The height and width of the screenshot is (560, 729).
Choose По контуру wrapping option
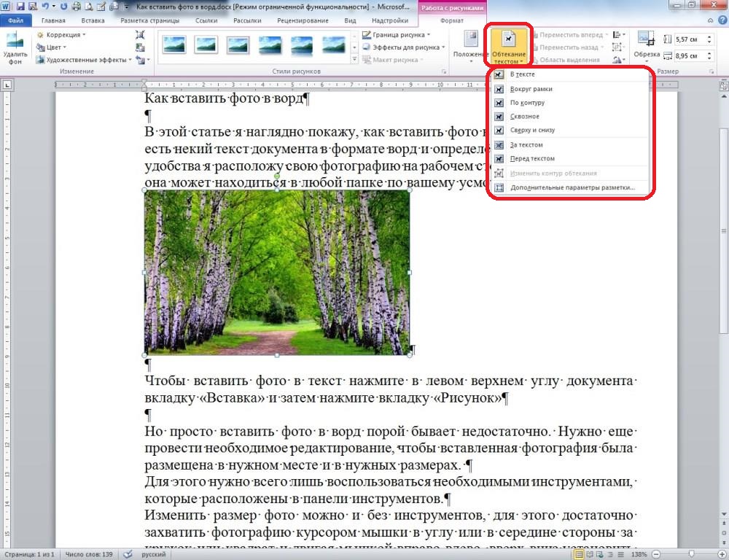570,103
